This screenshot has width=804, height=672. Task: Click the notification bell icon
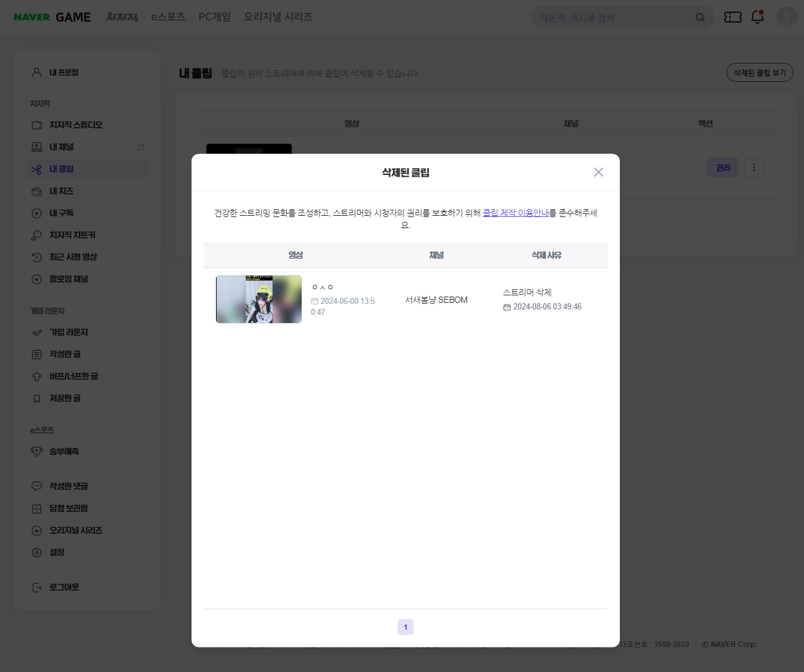pyautogui.click(x=757, y=17)
